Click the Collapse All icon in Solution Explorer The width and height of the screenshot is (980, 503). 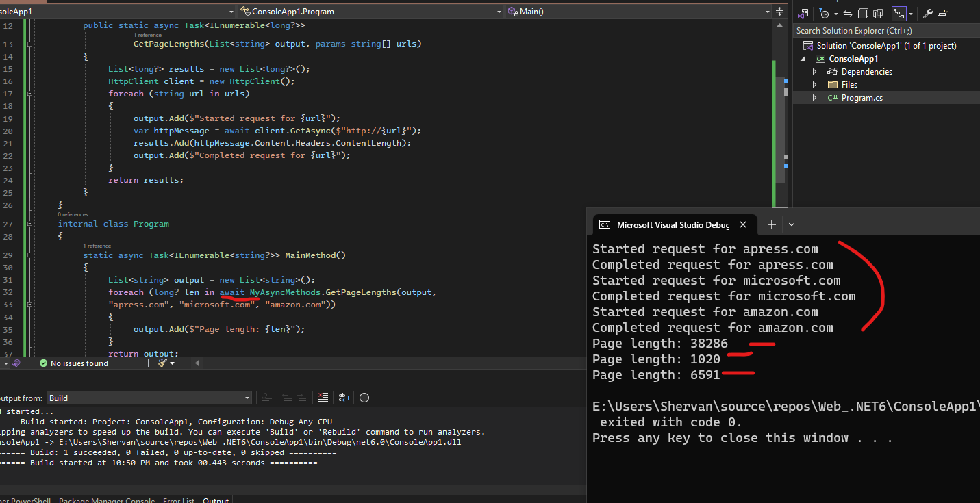(x=863, y=13)
